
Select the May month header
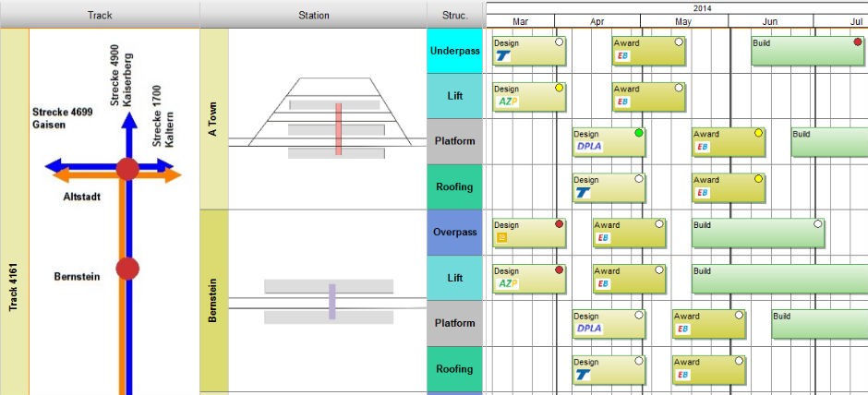[x=684, y=21]
